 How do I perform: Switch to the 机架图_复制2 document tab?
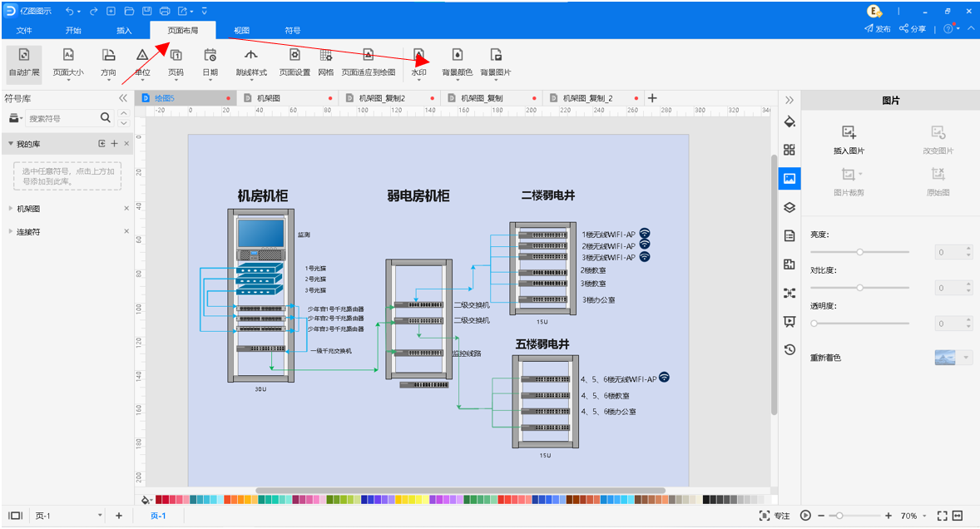point(382,98)
